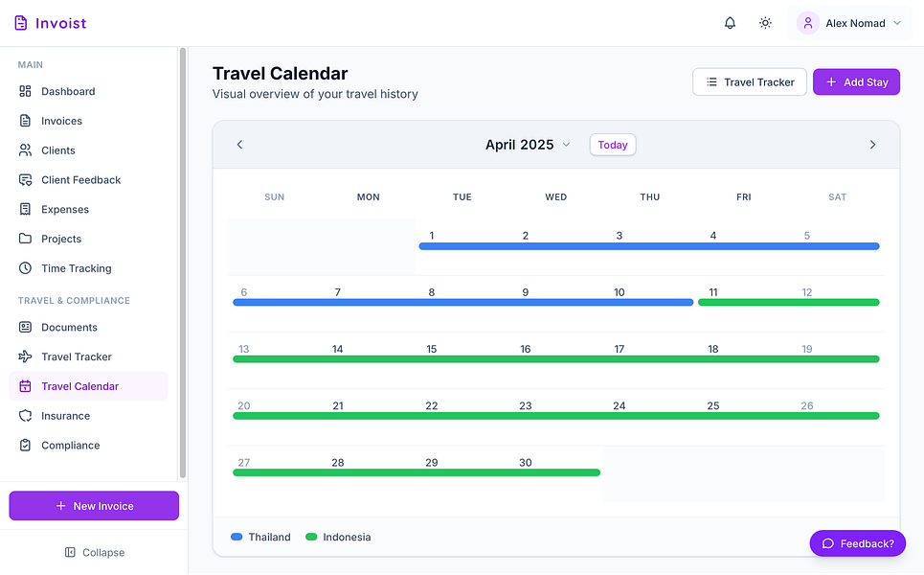Click the blue Thailand legend swatch
The height and width of the screenshot is (575, 924).
tap(237, 537)
